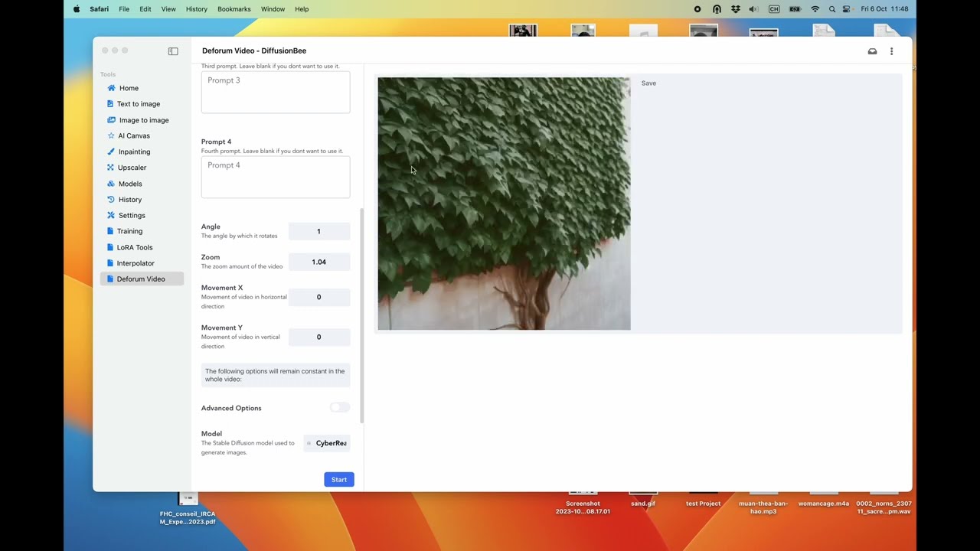
Task: Go to the Text to image tool
Action: [x=139, y=104]
